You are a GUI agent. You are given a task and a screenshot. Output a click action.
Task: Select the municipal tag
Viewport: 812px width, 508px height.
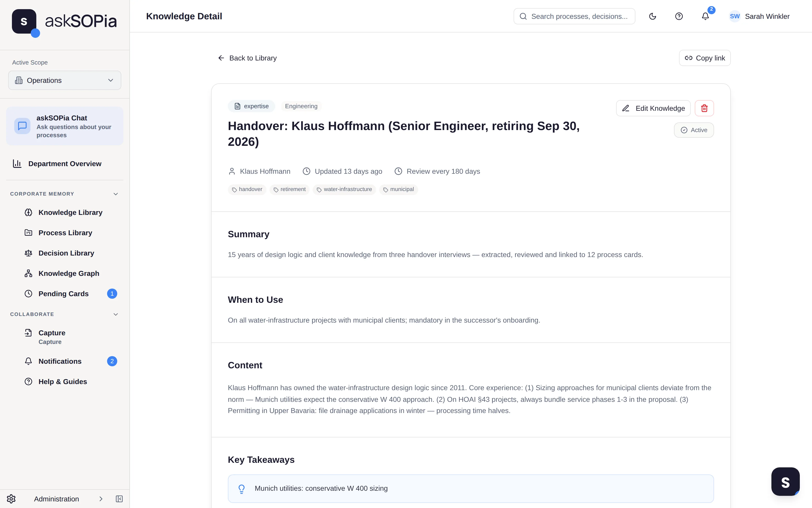(398, 189)
